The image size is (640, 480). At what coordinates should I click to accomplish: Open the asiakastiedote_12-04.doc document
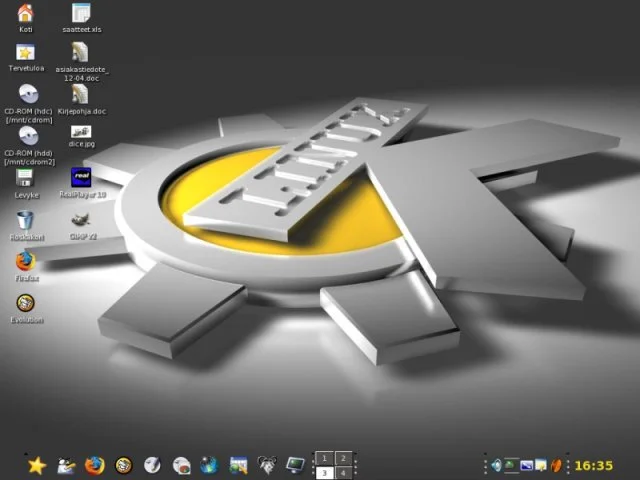click(82, 52)
